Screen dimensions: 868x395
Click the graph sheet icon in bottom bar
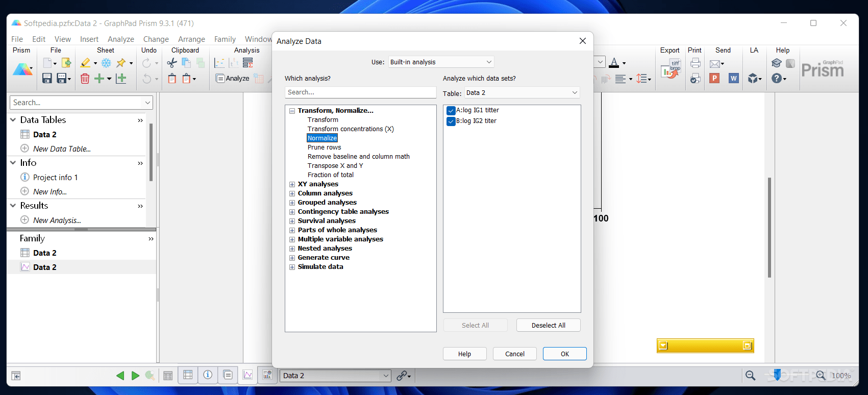[247, 375]
